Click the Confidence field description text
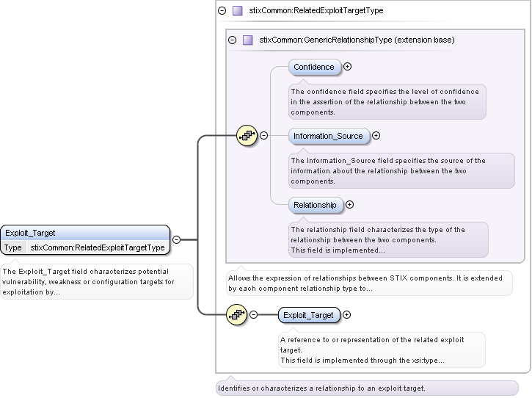Image resolution: width=532 pixels, height=398 pixels. coord(386,102)
